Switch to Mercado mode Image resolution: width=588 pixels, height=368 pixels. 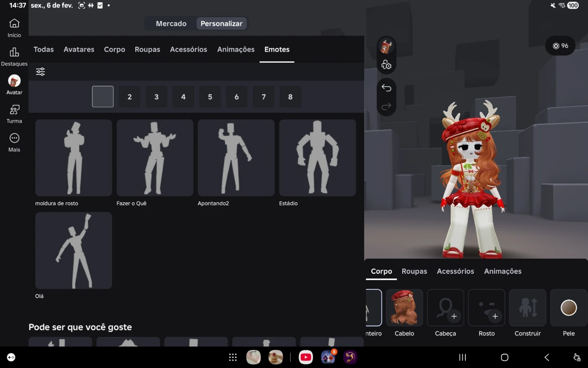click(171, 24)
